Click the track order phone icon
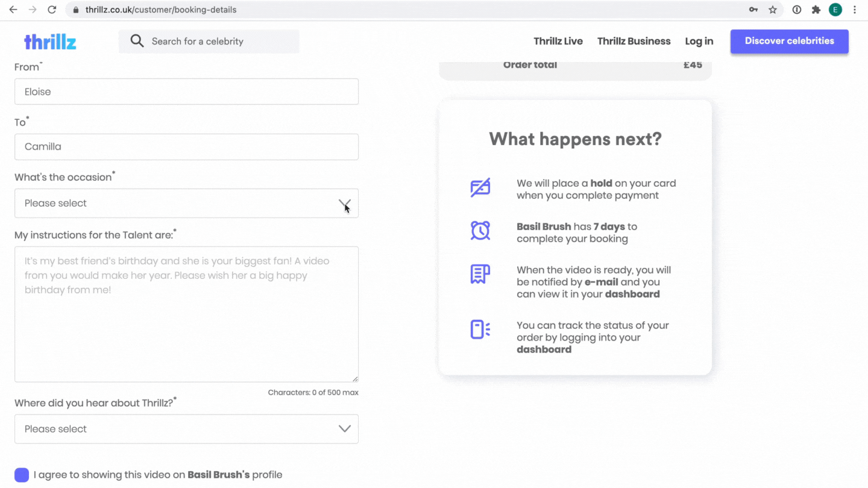Image resolution: width=868 pixels, height=488 pixels. click(480, 330)
